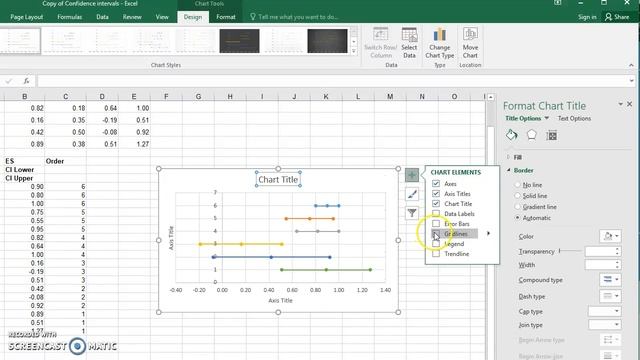The image size is (640, 360).
Task: Open Chart Elements plus button
Action: 412,175
